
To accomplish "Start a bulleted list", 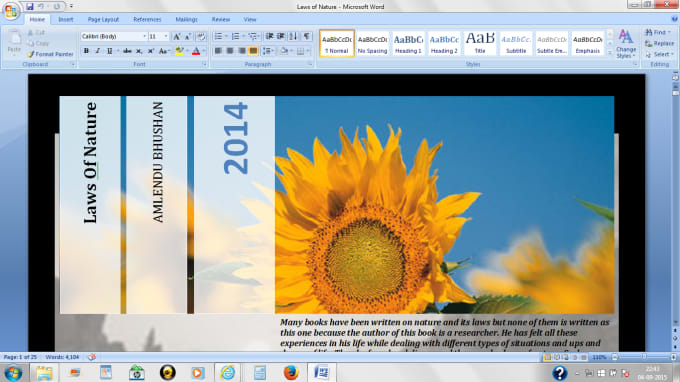I will click(x=219, y=36).
